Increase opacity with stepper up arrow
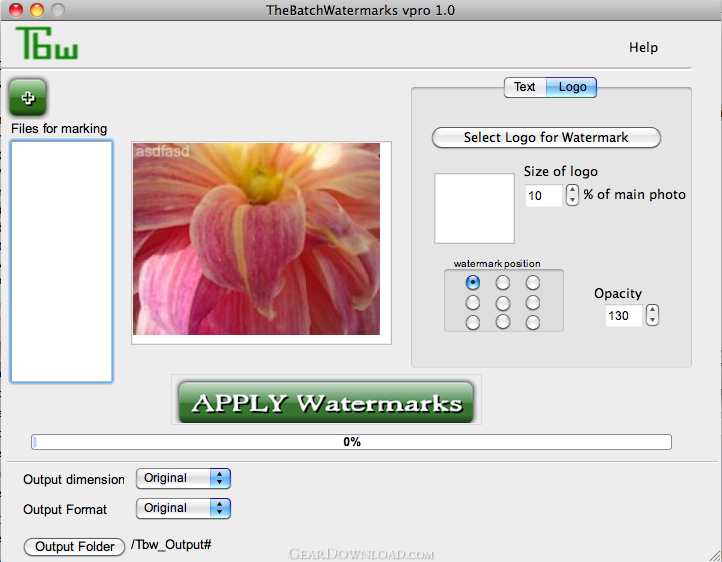This screenshot has height=562, width=722. [652, 310]
